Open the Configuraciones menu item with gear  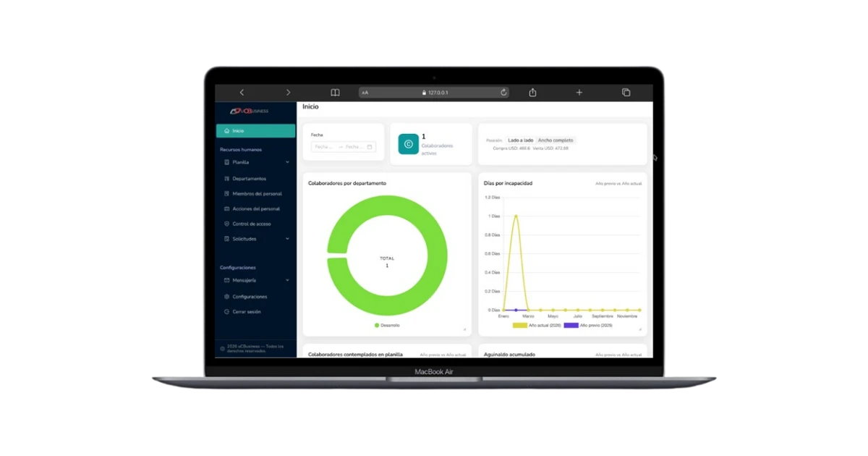pos(255,297)
